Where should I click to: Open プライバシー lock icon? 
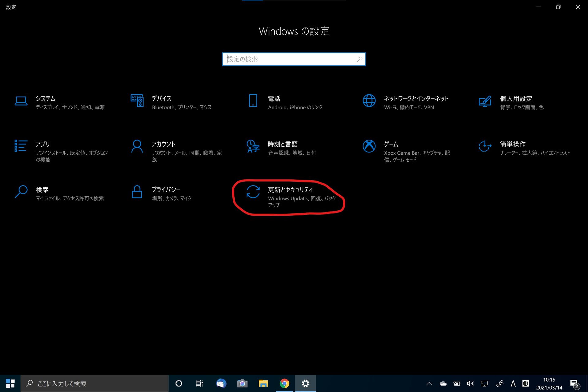pos(137,192)
